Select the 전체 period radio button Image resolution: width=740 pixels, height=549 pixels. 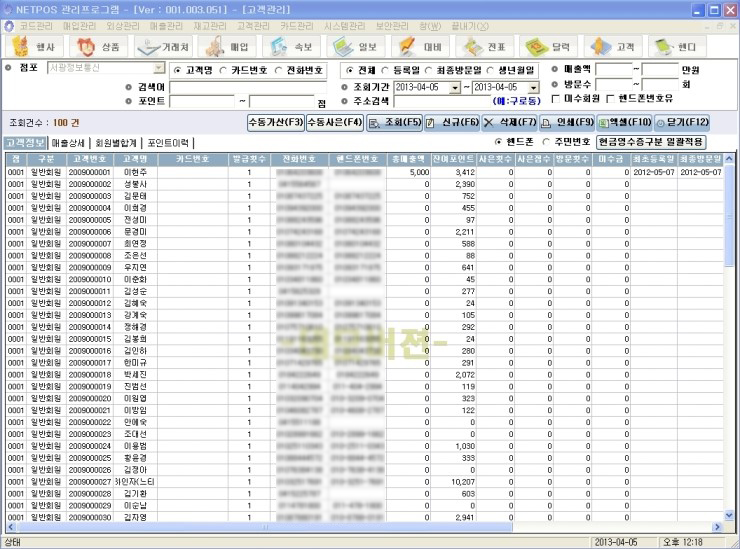[350, 70]
